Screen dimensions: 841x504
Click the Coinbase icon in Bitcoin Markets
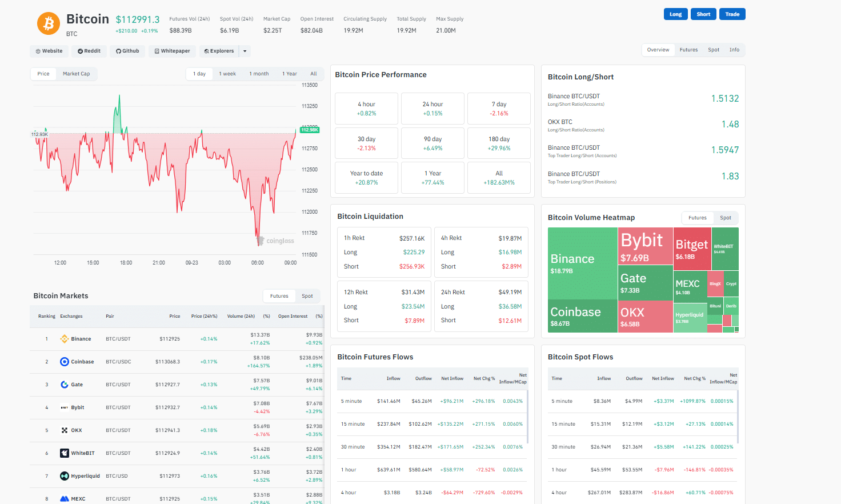(64, 361)
